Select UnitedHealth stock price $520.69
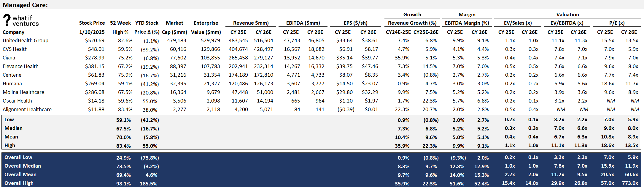 click(95, 40)
